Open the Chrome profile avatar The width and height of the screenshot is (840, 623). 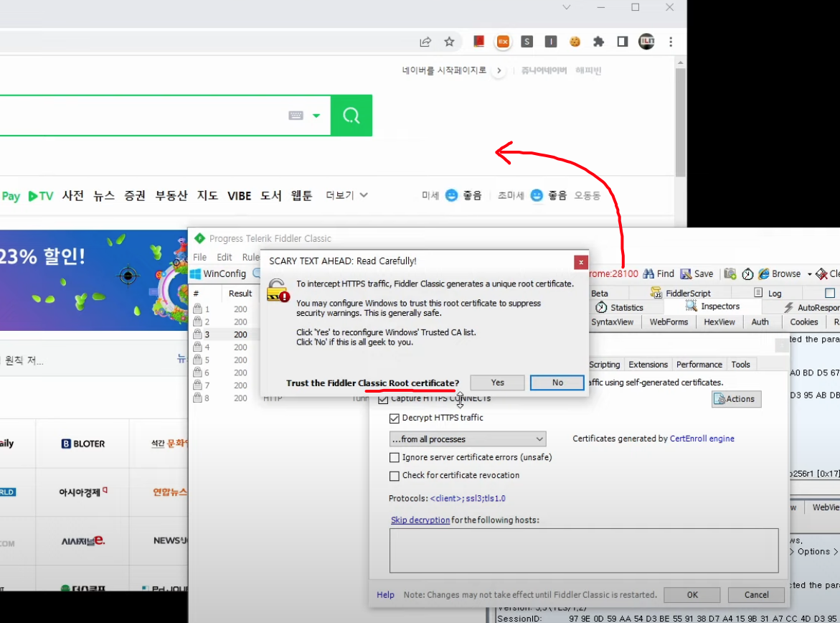click(646, 42)
